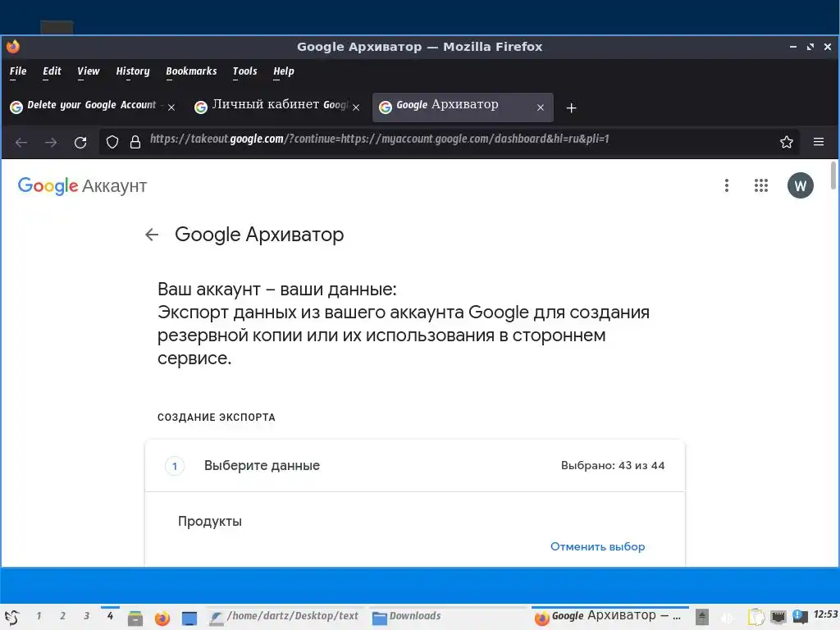Open the History menu
Viewport: 840px width, 630px height.
(133, 71)
